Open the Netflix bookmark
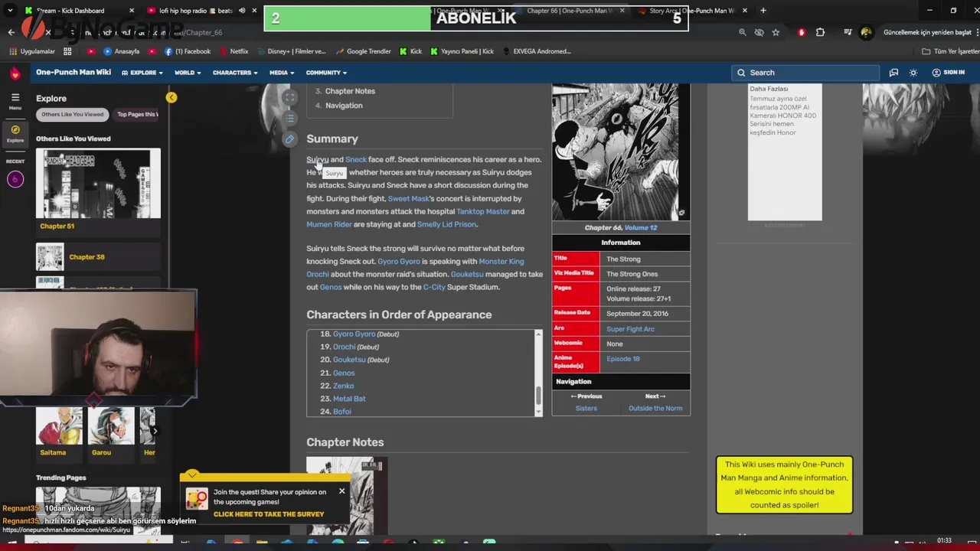 (234, 51)
